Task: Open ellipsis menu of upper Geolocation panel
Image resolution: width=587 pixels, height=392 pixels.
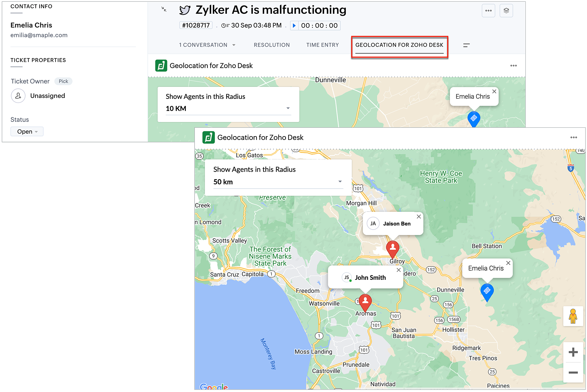Action: [x=514, y=65]
